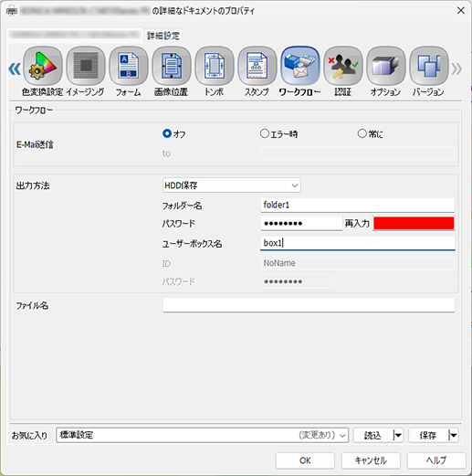Close the properties dialog window

[x=461, y=11]
